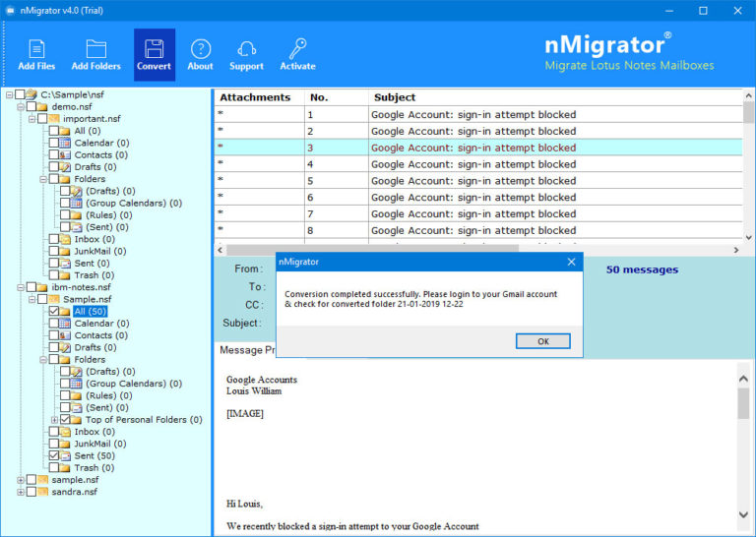Screen dimensions: 756x537
Task: Check the demo.nsf checkbox
Action: click(31, 107)
